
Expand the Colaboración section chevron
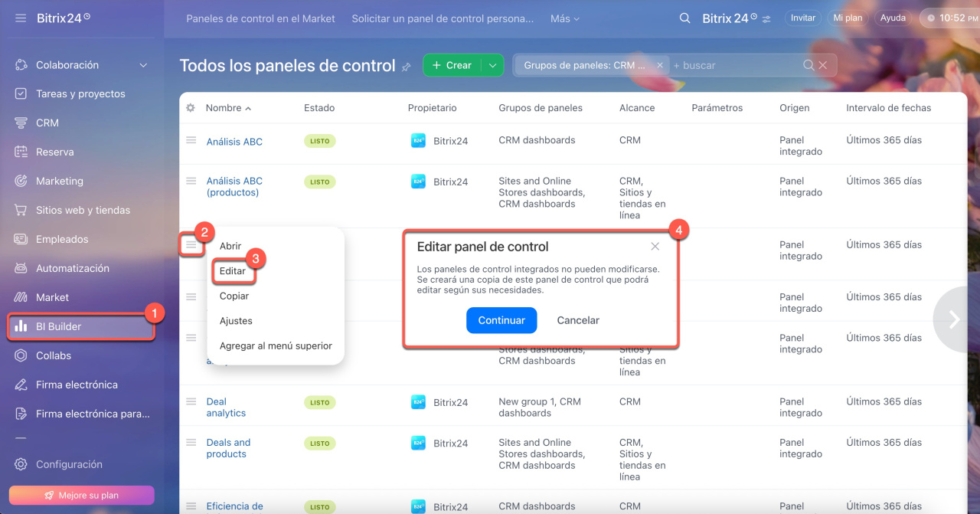143,66
